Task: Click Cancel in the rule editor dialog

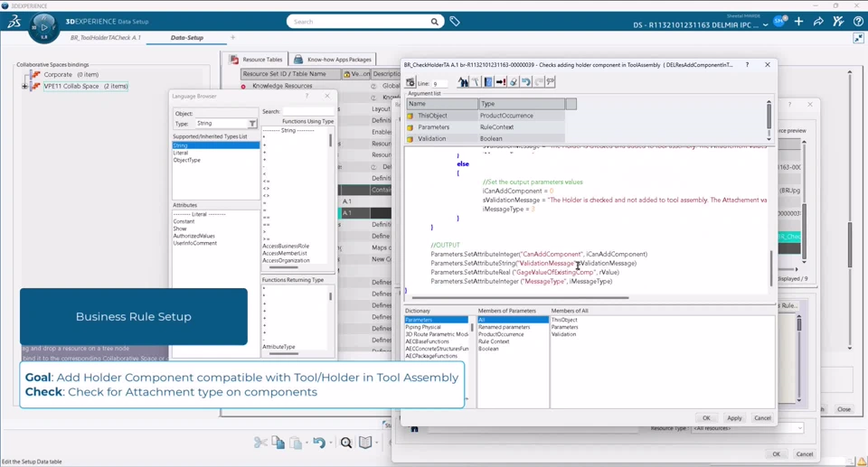Action: tap(762, 418)
